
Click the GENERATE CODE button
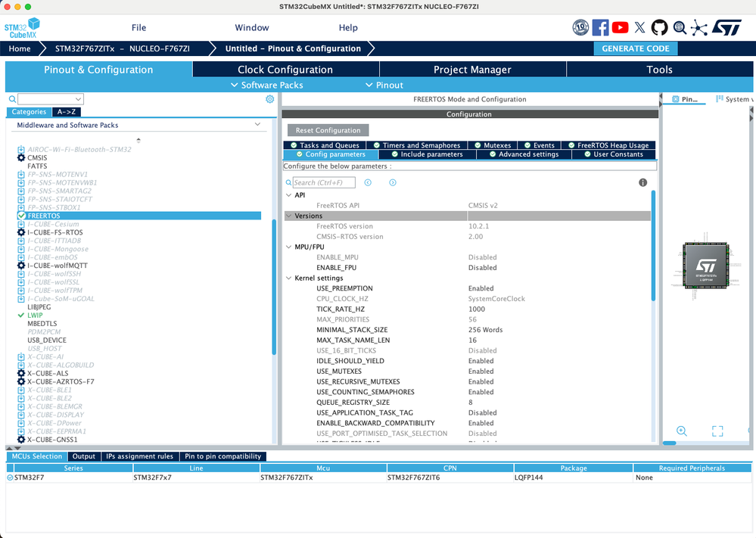tap(636, 48)
